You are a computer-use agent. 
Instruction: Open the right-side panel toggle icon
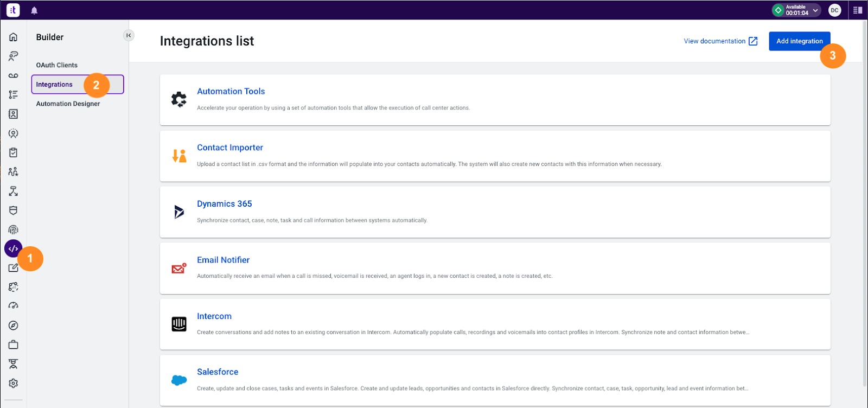pos(858,10)
